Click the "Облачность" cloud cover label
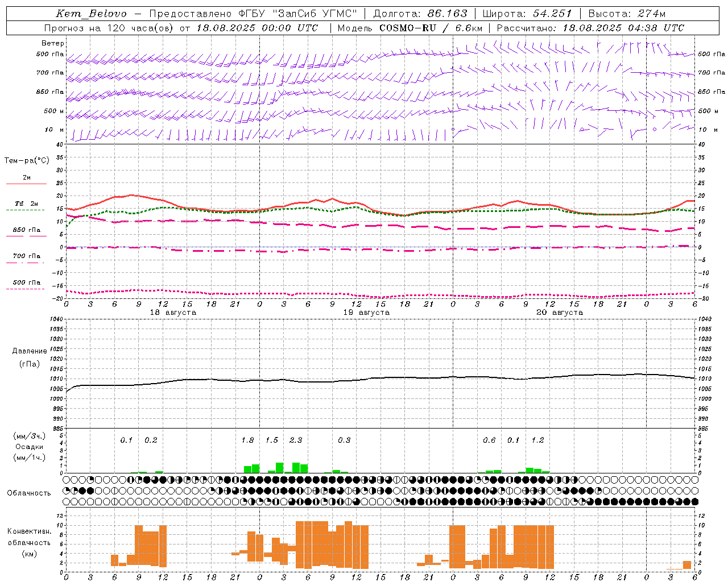The width and height of the screenshot is (728, 582). (29, 493)
